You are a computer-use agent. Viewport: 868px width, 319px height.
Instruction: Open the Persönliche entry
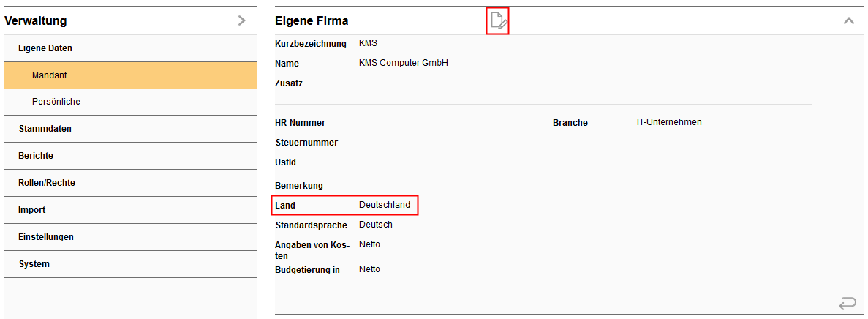tap(56, 102)
